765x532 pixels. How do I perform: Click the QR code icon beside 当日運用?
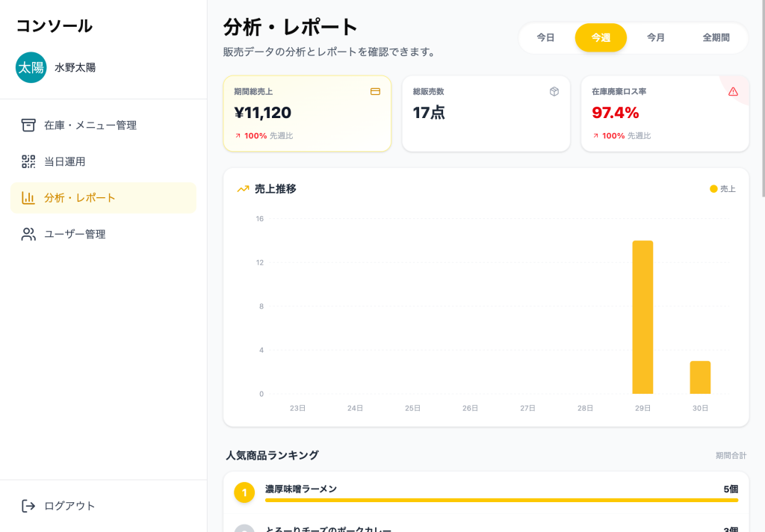coord(28,161)
